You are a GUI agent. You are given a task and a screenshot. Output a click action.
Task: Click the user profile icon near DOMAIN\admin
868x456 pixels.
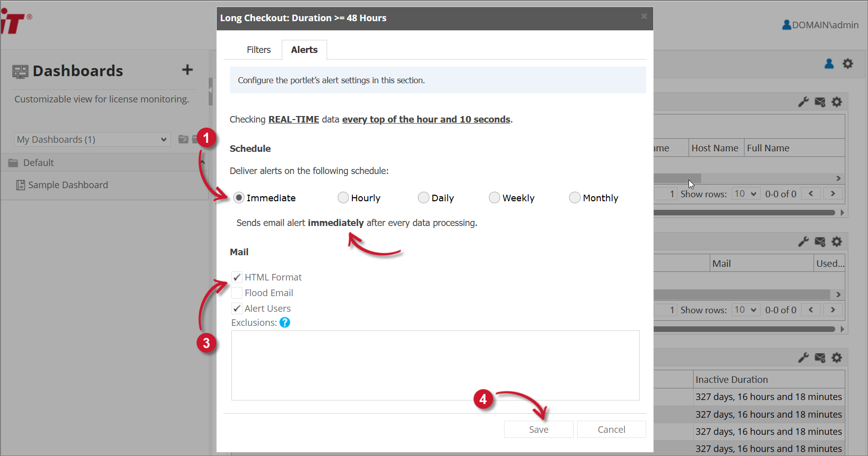click(786, 25)
